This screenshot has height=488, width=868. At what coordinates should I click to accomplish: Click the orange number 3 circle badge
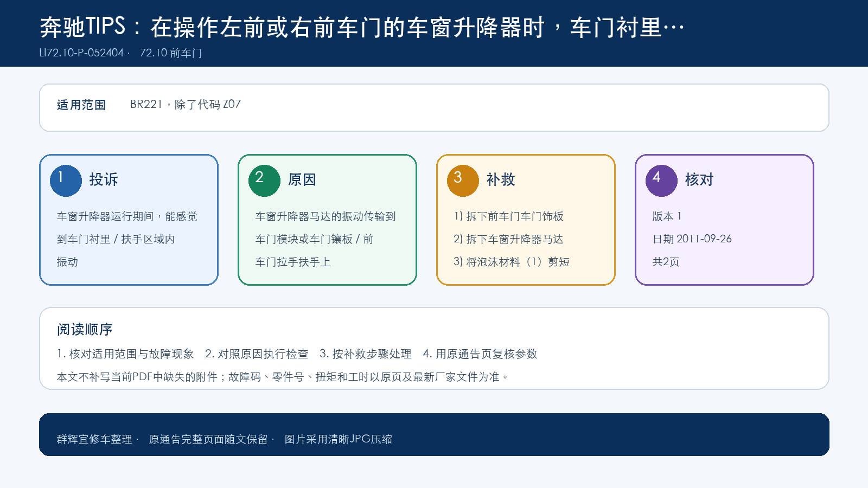(463, 181)
